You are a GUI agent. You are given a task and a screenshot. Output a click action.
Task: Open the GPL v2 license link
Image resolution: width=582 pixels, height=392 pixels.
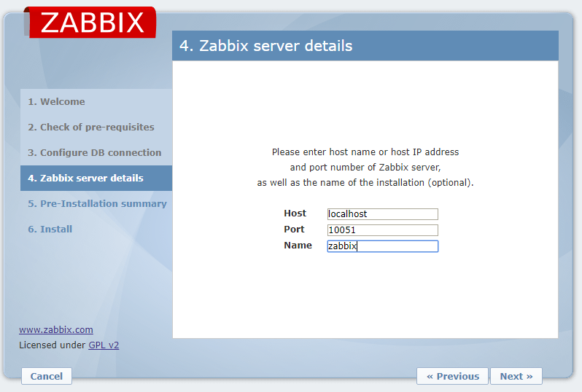[104, 345]
